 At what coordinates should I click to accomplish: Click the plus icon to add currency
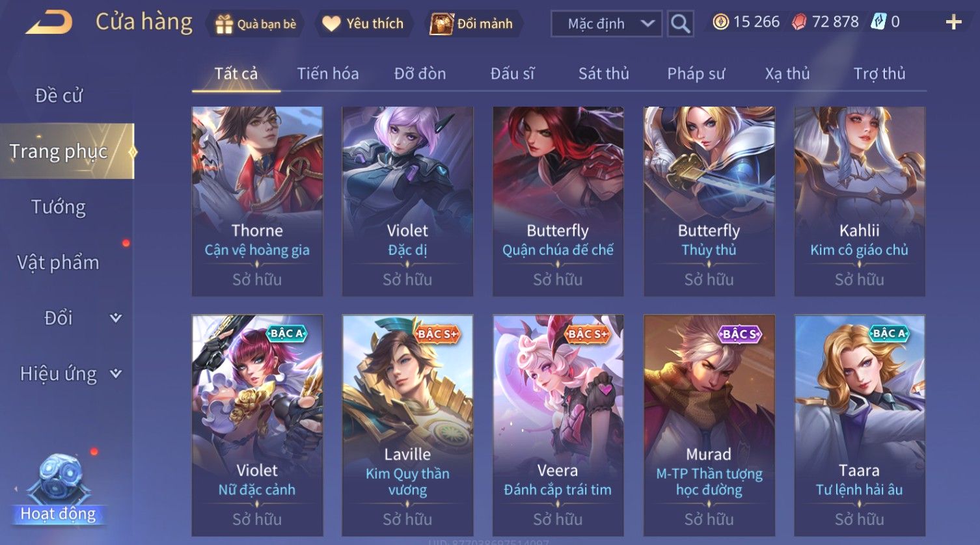tap(953, 23)
